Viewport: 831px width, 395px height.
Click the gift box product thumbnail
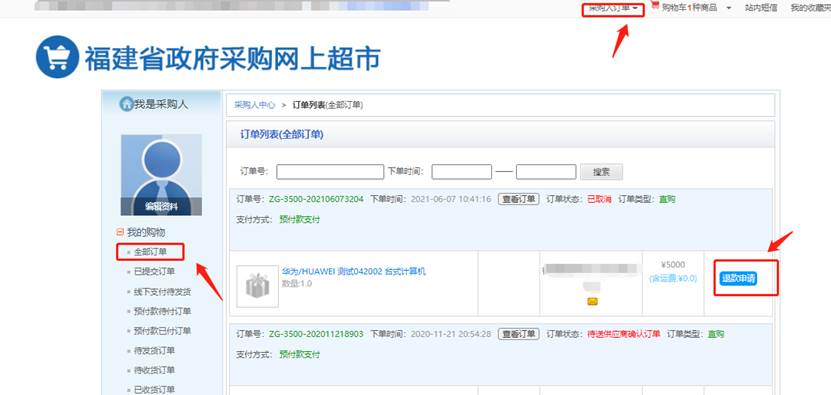(258, 286)
